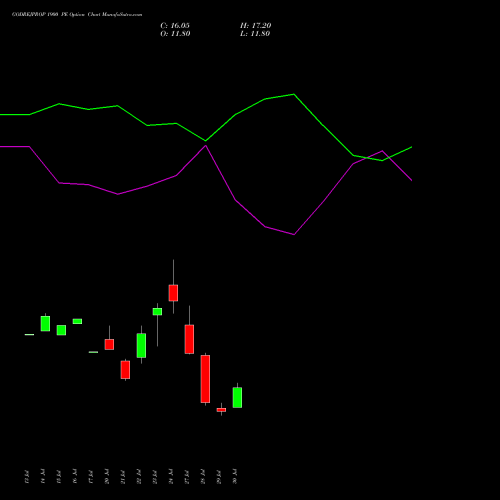Image resolution: width=500 pixels, height=500 pixels.
Task: Click the close value C: 16.05
Action: tap(175, 26)
